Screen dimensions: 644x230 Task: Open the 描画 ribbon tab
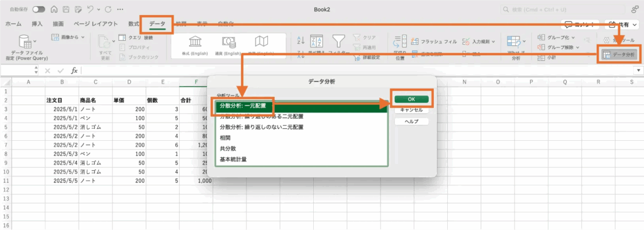point(58,24)
